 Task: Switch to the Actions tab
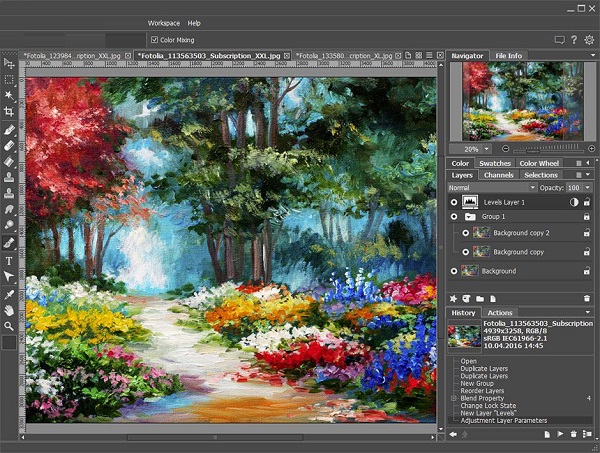[x=500, y=313]
